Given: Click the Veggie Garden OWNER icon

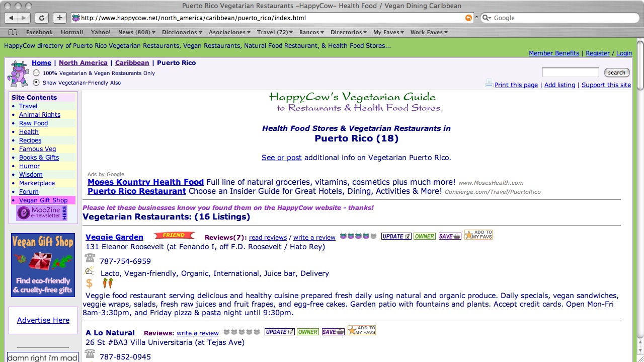Looking at the screenshot, I should point(424,236).
